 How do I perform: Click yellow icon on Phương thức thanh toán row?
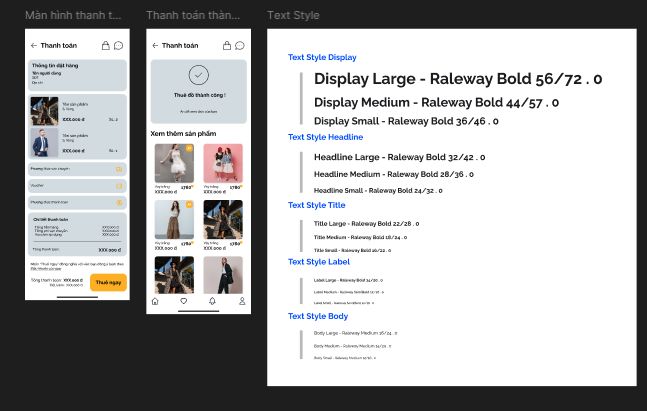point(119,203)
